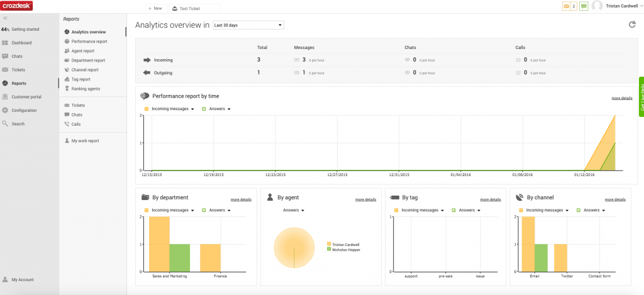Click the Finance bar in By department chart
This screenshot has height=295, width=644.
210,258
